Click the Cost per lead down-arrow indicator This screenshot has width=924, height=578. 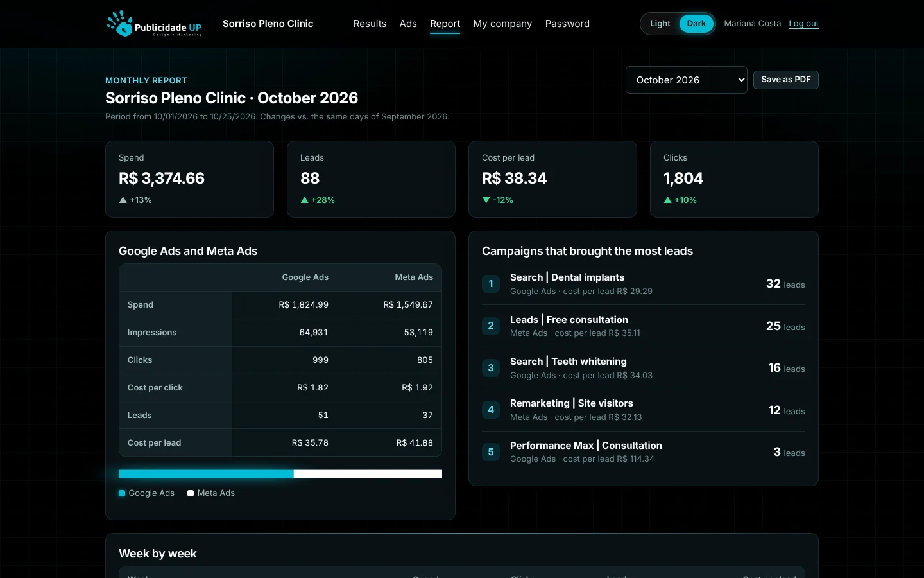[x=486, y=200]
